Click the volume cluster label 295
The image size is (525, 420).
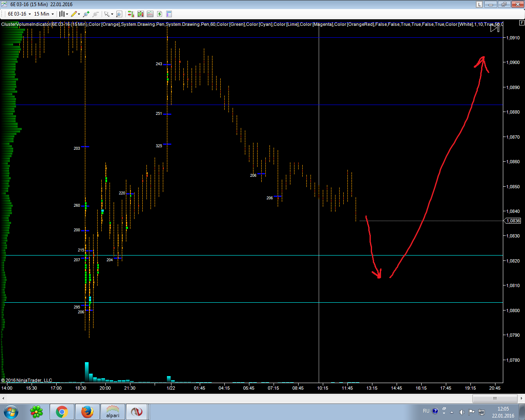click(77, 307)
